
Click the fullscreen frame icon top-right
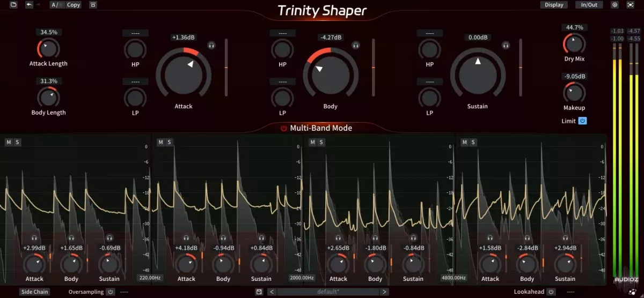[x=630, y=5]
